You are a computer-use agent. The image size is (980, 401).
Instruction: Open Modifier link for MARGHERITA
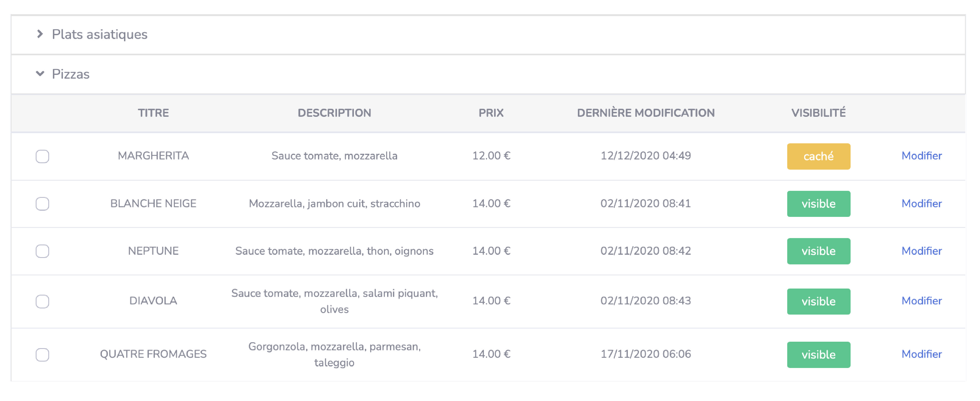coord(921,156)
